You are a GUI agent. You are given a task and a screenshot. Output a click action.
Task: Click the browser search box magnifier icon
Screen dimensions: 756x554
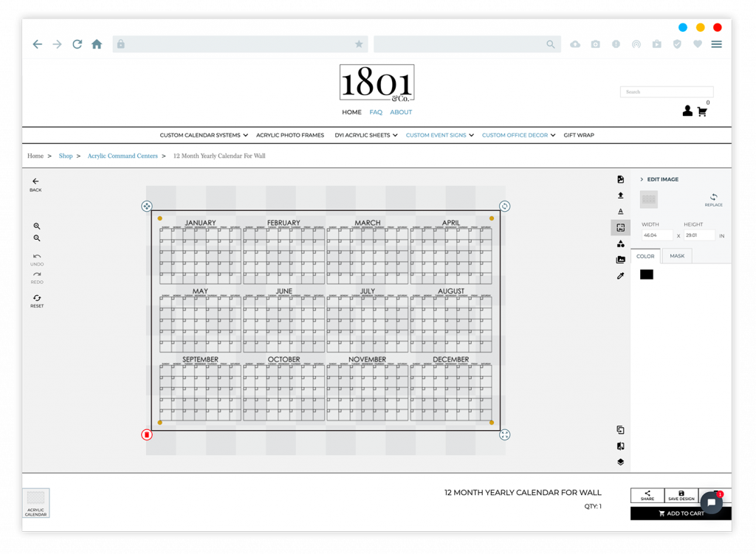[x=550, y=44]
